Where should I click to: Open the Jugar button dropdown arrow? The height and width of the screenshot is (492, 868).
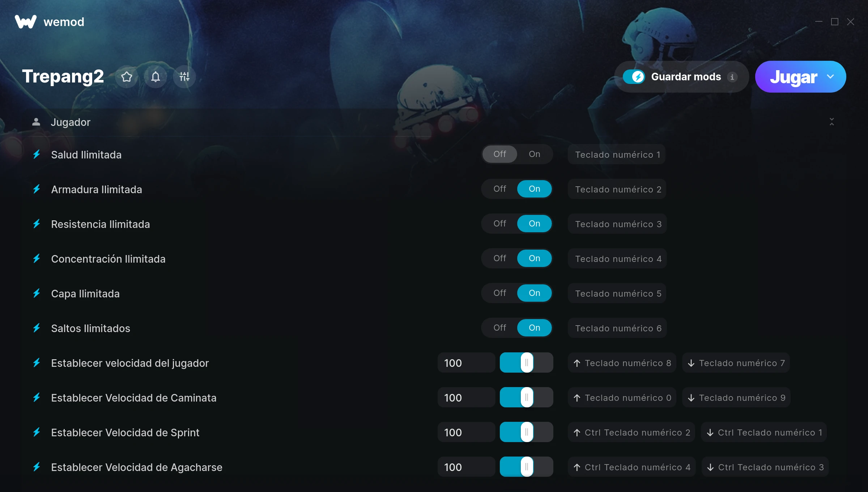point(830,77)
